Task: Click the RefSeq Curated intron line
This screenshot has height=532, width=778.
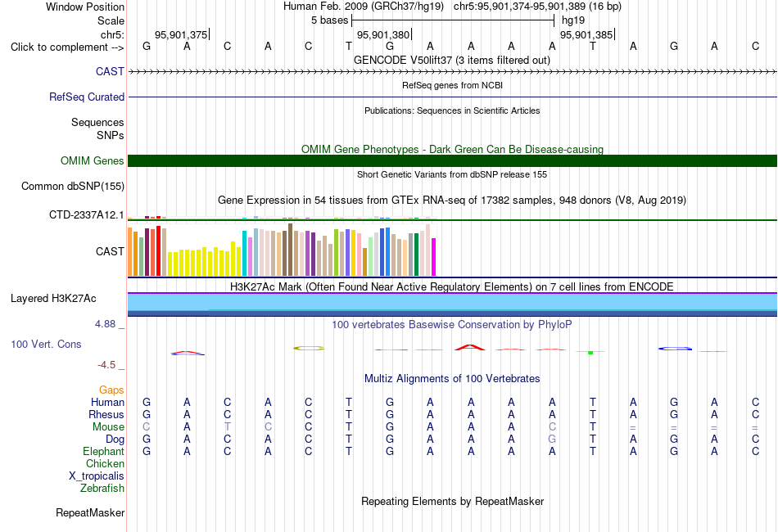Action: click(452, 97)
